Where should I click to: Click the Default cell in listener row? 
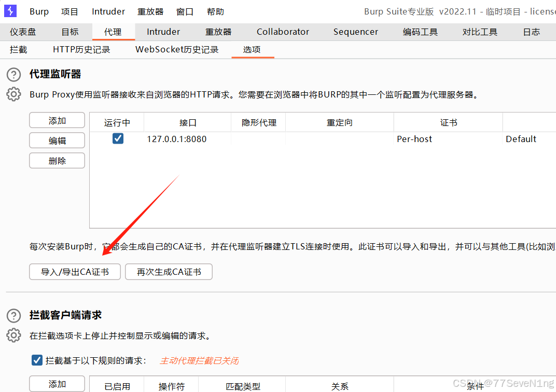(x=529, y=139)
